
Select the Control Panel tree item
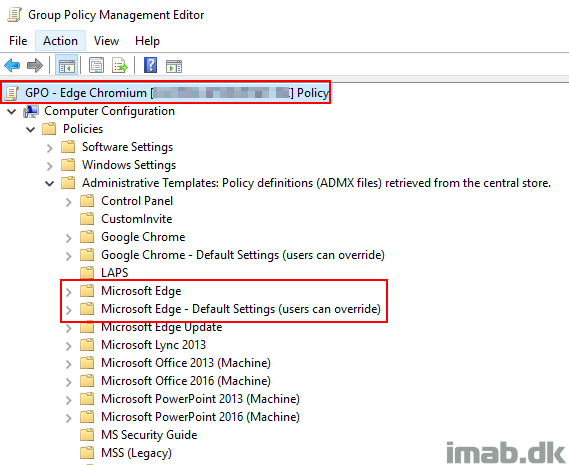pos(137,201)
